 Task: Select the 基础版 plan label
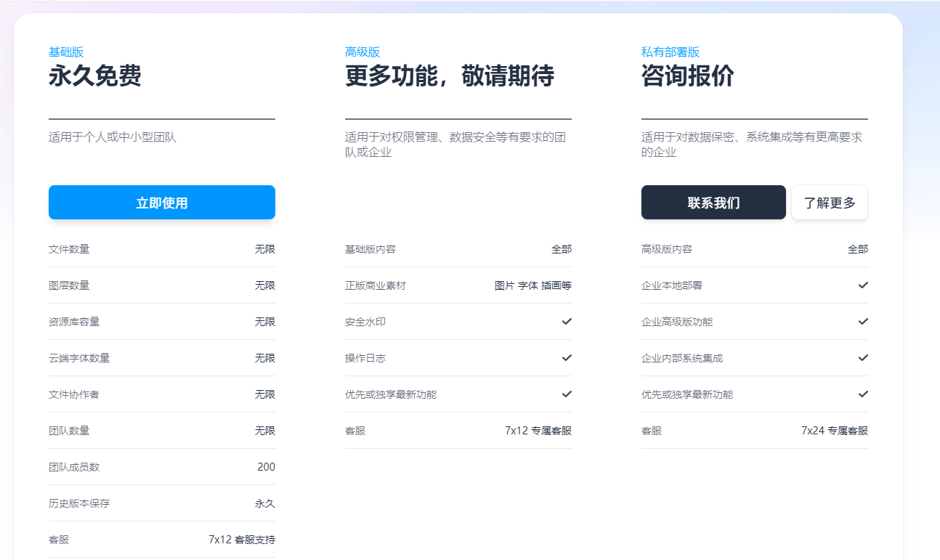(66, 52)
